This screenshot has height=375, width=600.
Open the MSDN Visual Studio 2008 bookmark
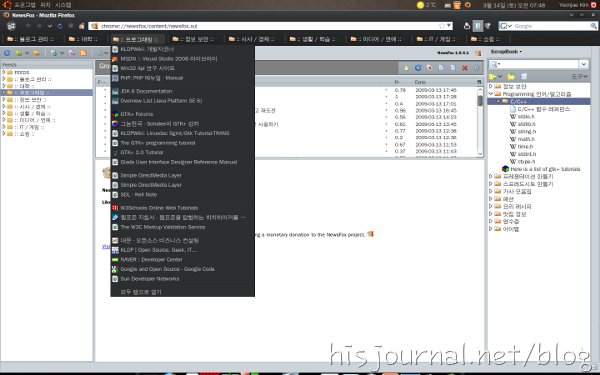pyautogui.click(x=183, y=59)
